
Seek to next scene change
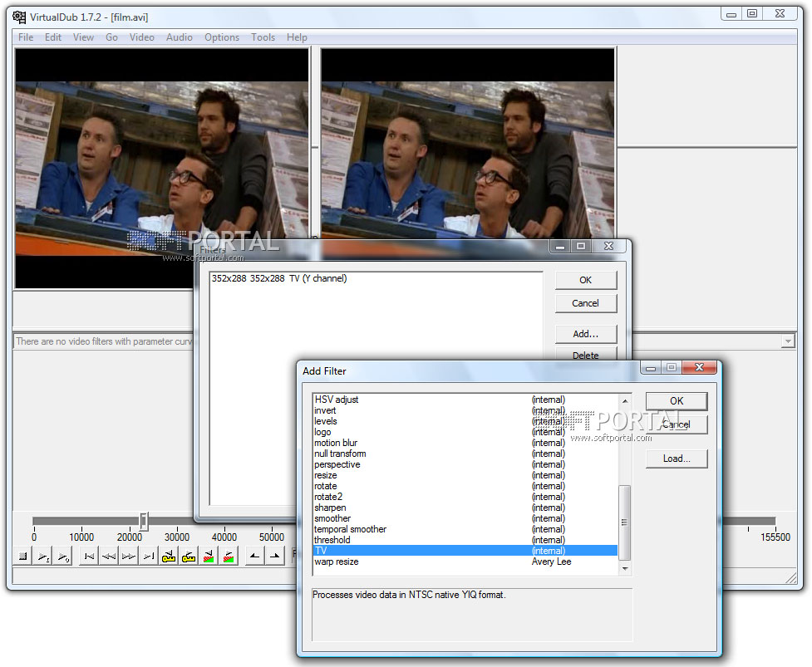click(x=229, y=557)
